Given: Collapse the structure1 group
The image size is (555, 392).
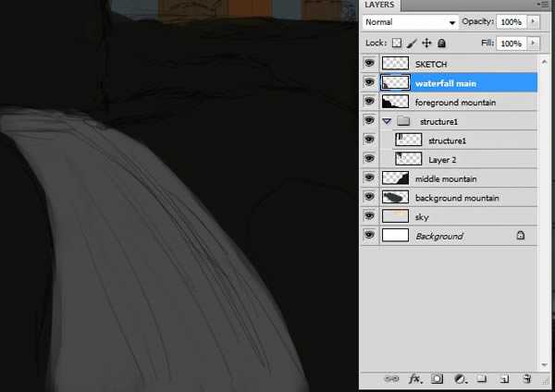Looking at the screenshot, I should pyautogui.click(x=388, y=121).
